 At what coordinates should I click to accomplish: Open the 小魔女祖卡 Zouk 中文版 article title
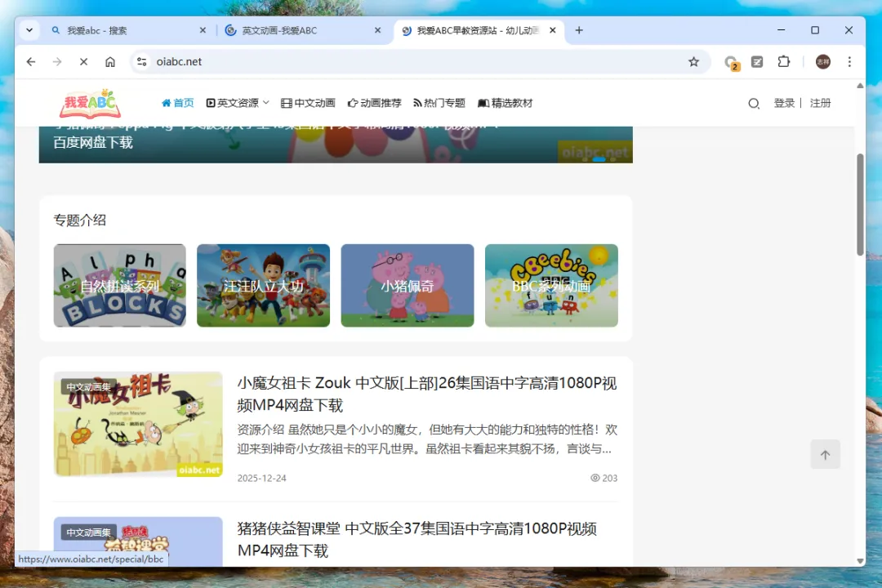coord(427,394)
